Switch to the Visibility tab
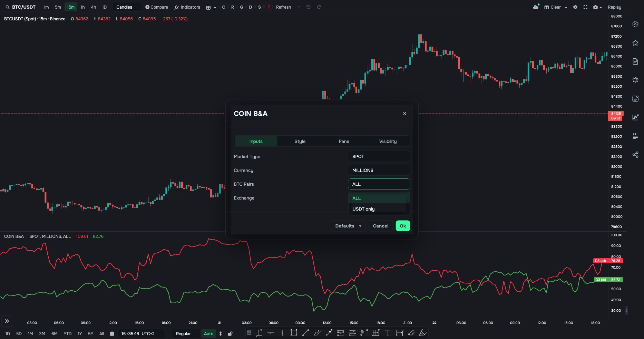Image resolution: width=644 pixels, height=339 pixels. point(388,141)
